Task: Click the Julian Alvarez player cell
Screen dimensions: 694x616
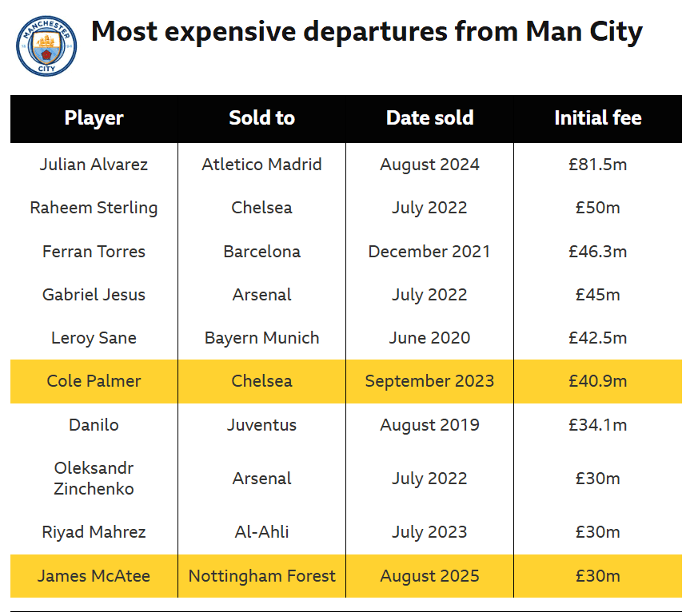Action: click(94, 165)
